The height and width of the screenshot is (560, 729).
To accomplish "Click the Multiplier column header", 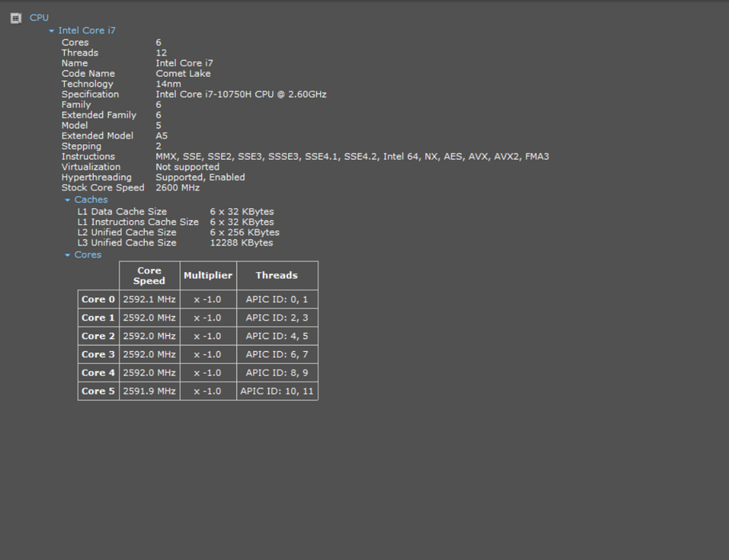I will tap(208, 275).
